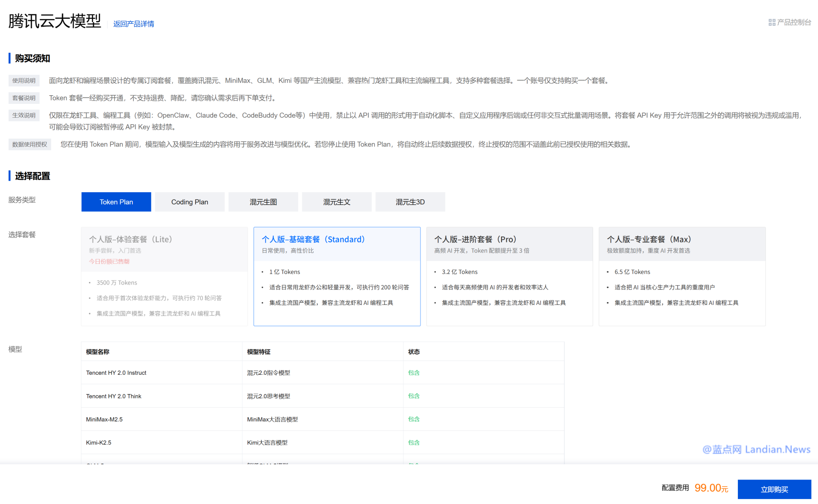Click the 立即购买 purchase button
818x504 pixels.
[774, 489]
